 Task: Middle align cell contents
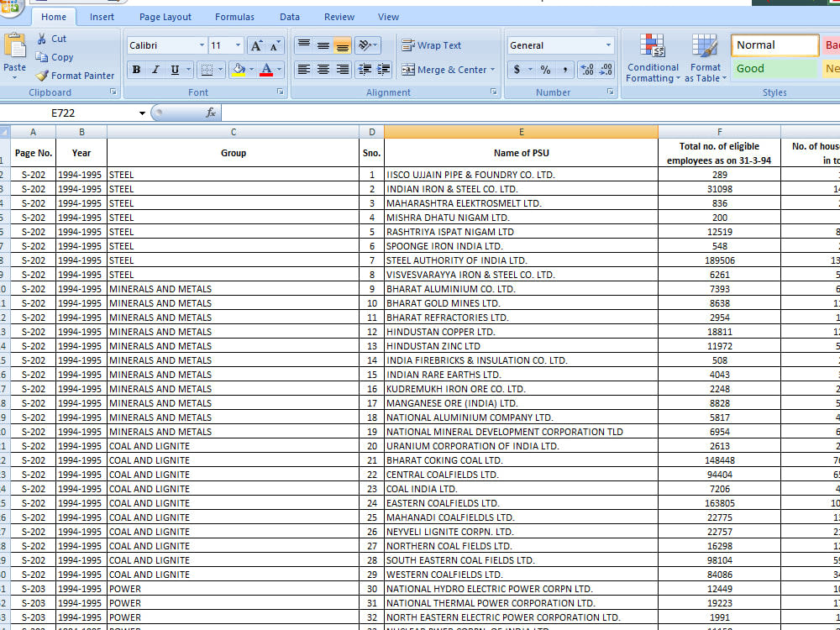point(323,45)
